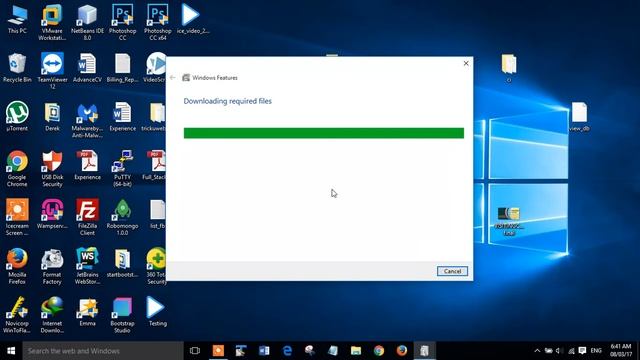Show hidden system tray icons
Viewport: 640px width, 360px height.
[537, 351]
